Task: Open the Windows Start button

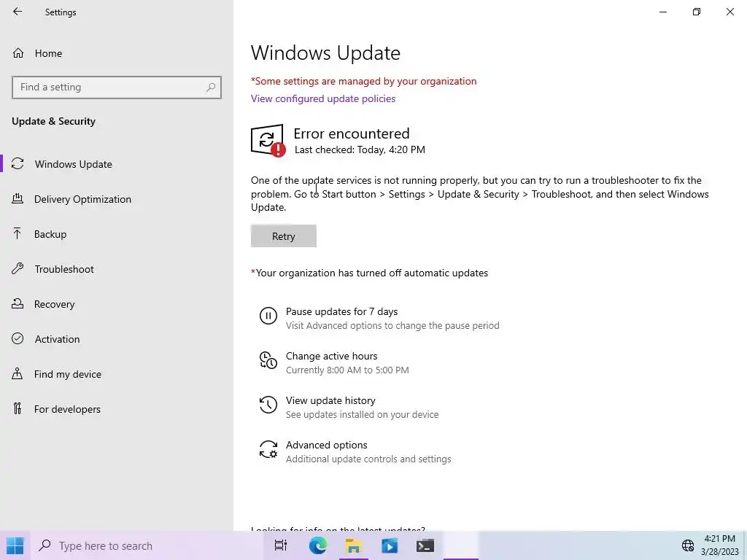Action: (15, 545)
